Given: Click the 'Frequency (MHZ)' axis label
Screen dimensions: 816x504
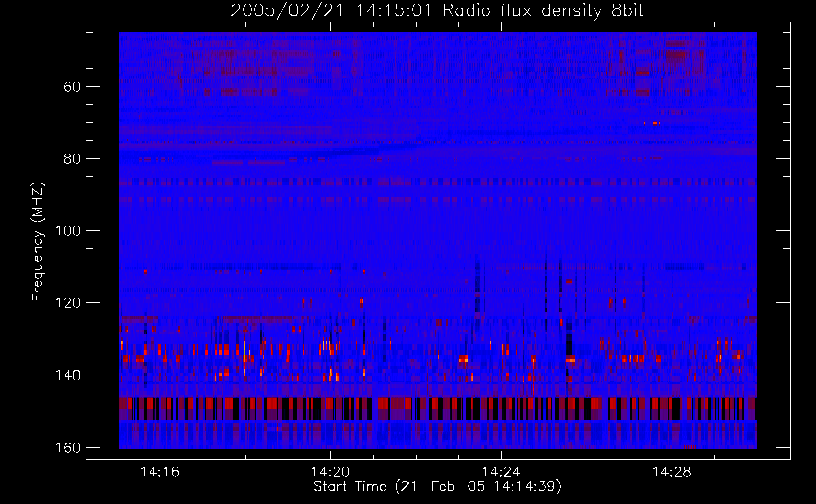Looking at the screenshot, I should click(38, 241).
